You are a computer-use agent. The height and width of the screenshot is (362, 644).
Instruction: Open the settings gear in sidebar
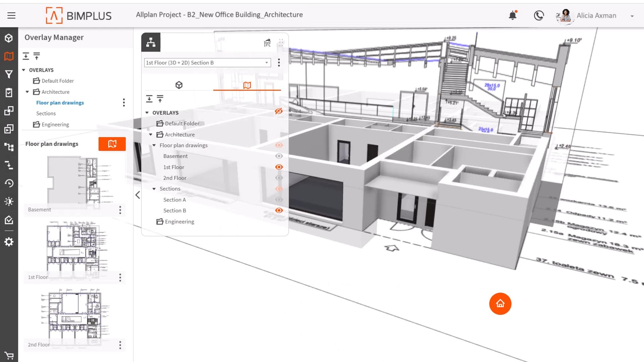9,242
